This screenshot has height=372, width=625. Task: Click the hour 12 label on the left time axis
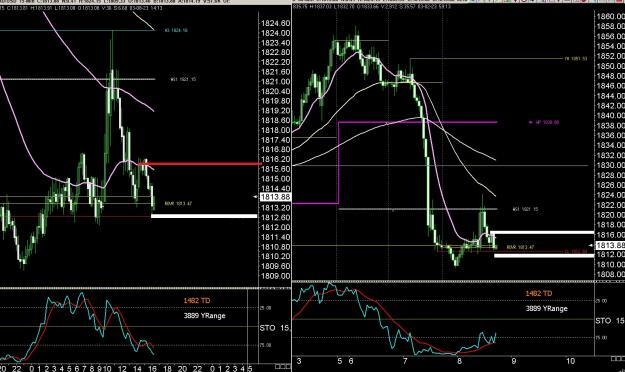[x=122, y=369]
